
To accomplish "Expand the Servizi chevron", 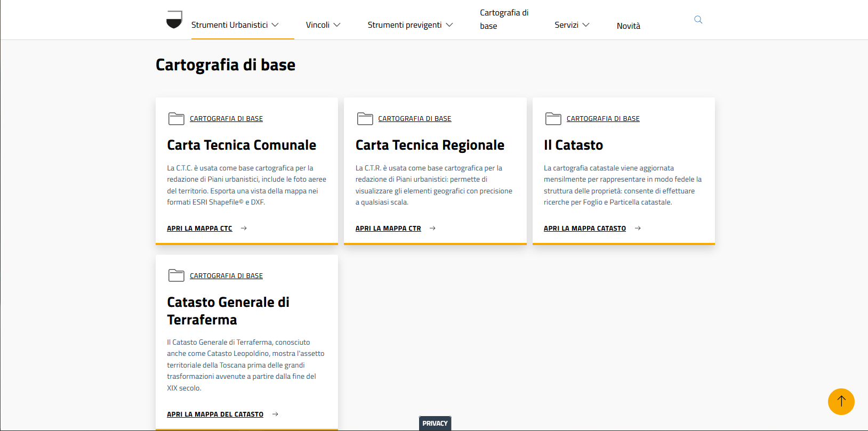I will click(x=586, y=25).
